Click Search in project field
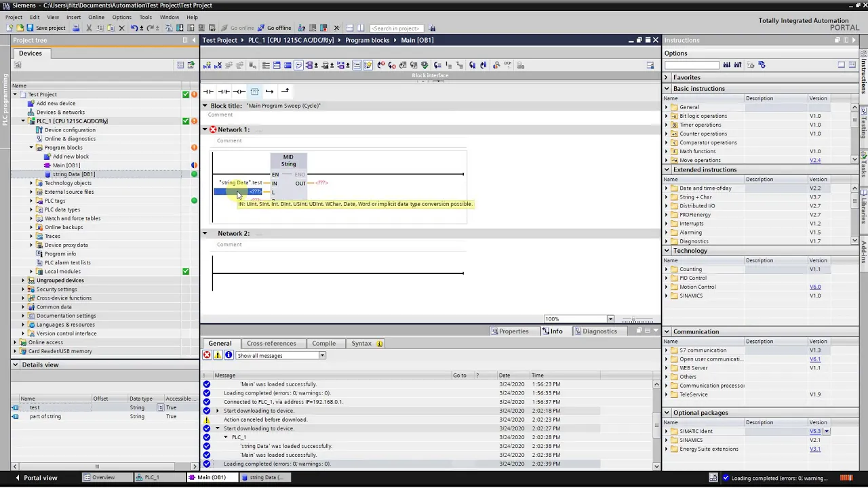This screenshot has height=488, width=868. coord(396,28)
